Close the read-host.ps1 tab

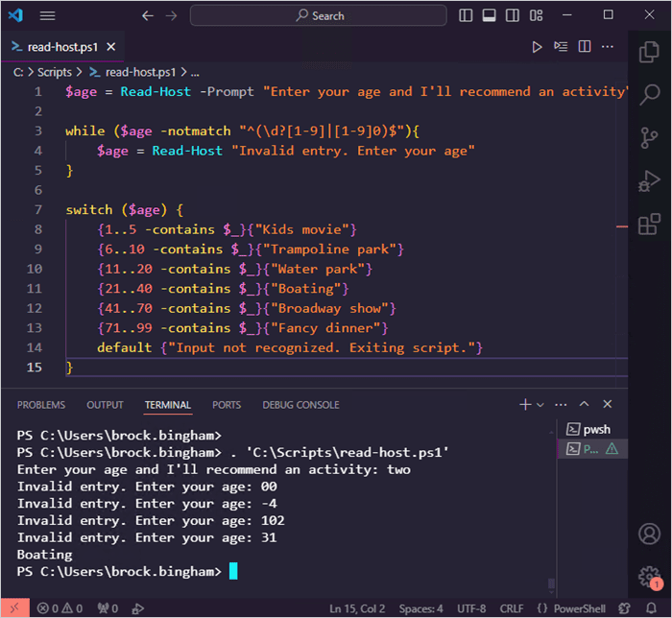coord(111,47)
